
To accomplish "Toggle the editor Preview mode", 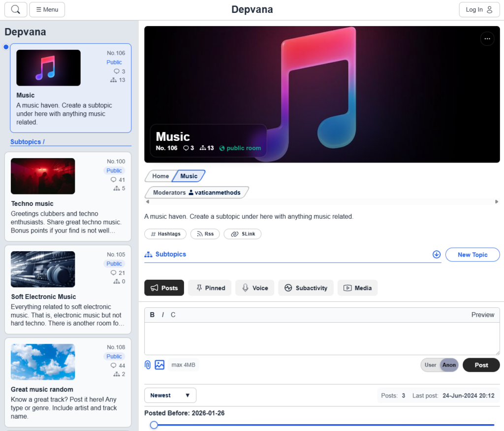I will pyautogui.click(x=482, y=315).
